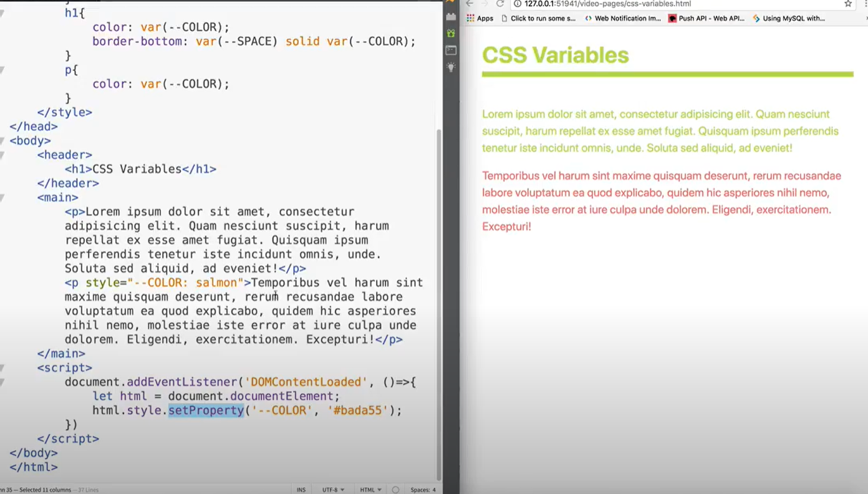Click the border-bottom declaration in h1 rule
The width and height of the screenshot is (868, 494).
pyautogui.click(x=254, y=42)
